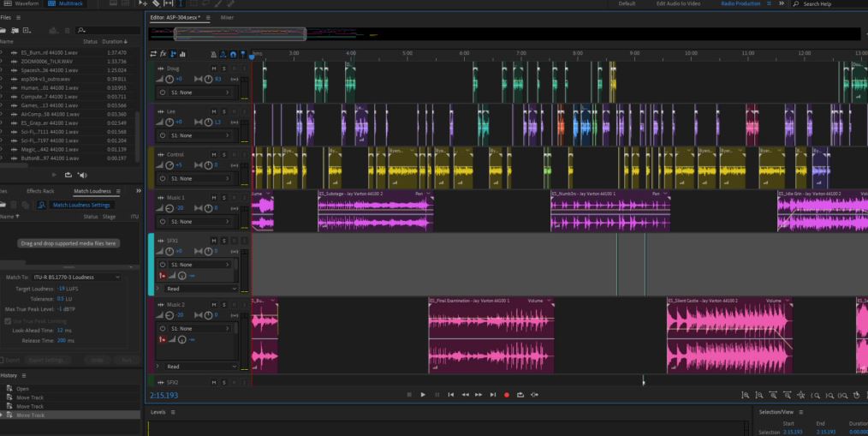
Task: Click the Pause transport button
Action: (437, 395)
